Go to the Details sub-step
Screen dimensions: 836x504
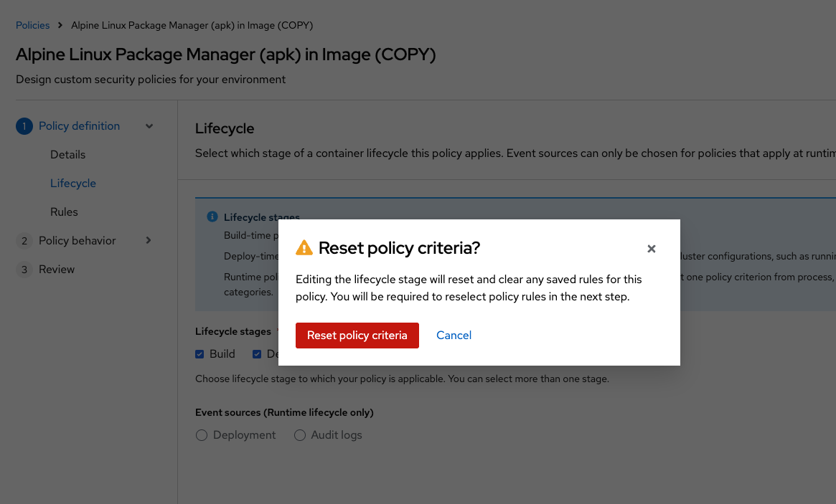[67, 155]
